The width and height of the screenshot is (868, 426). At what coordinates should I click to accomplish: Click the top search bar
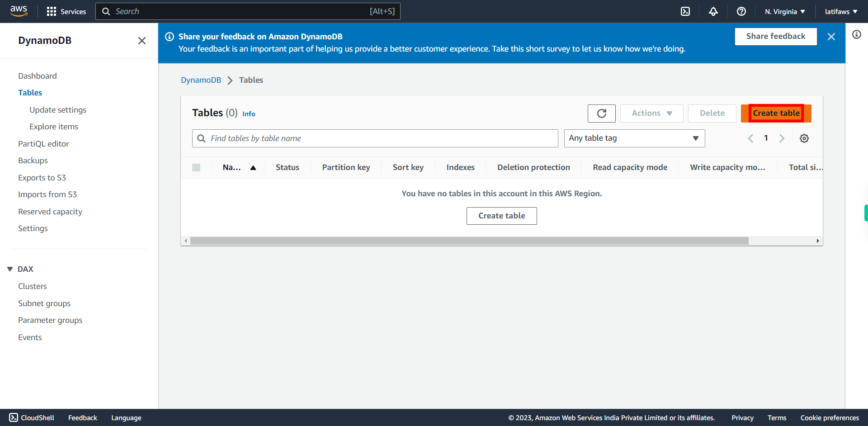[x=248, y=11]
